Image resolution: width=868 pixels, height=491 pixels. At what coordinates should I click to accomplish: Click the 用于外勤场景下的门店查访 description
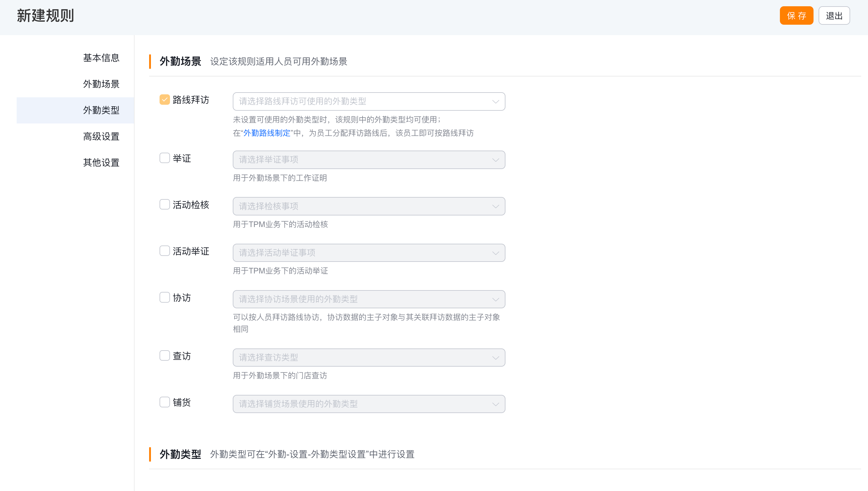(280, 376)
